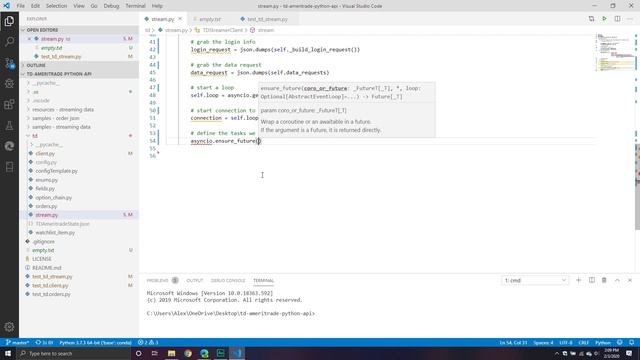640x360 pixels.
Task: Open the File menu
Action: point(20,6)
